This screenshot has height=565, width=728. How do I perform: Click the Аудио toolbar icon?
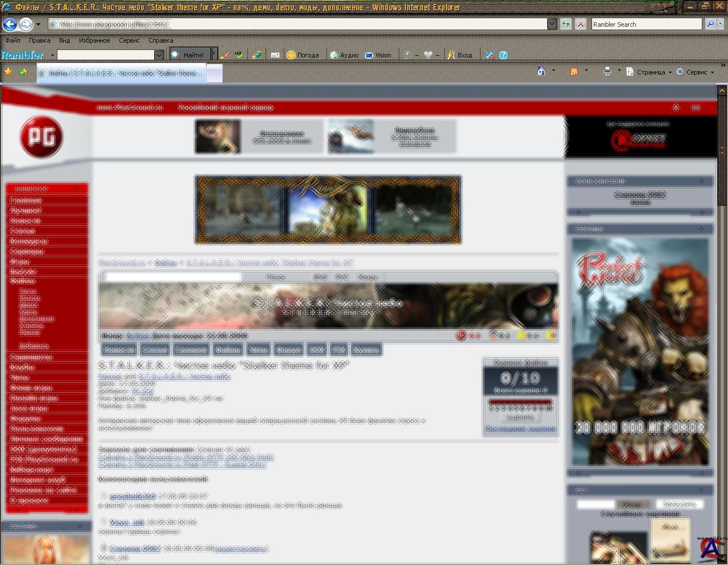pos(344,55)
